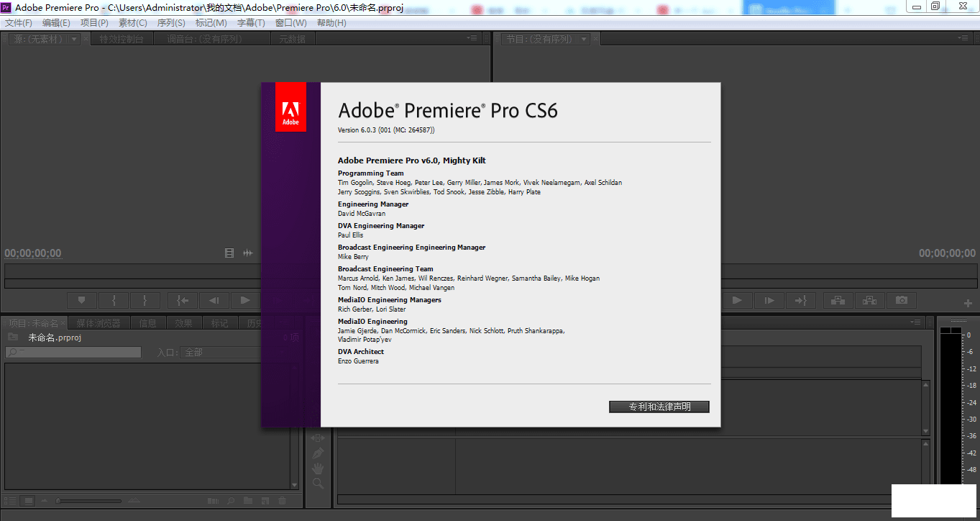Play the clip in Source monitor

click(245, 300)
